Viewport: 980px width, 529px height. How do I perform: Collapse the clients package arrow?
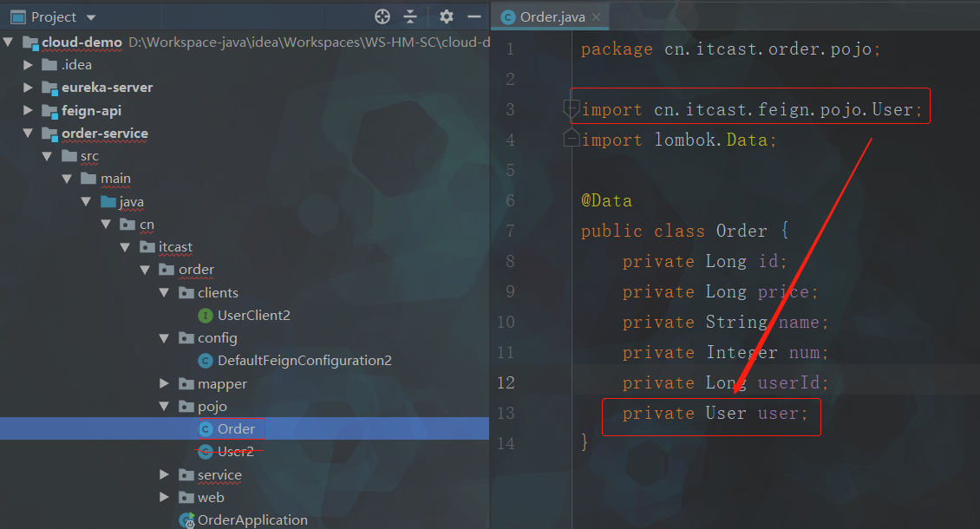pyautogui.click(x=165, y=292)
